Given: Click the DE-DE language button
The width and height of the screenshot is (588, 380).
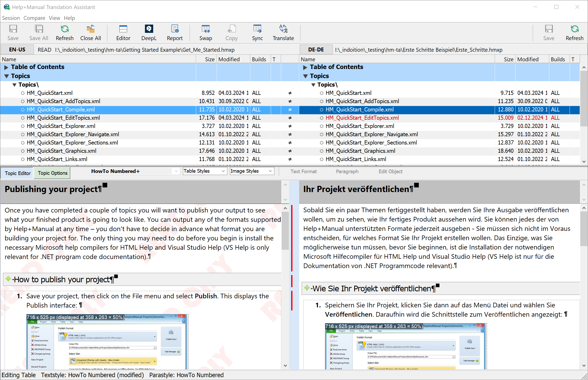Looking at the screenshot, I should tap(316, 50).
